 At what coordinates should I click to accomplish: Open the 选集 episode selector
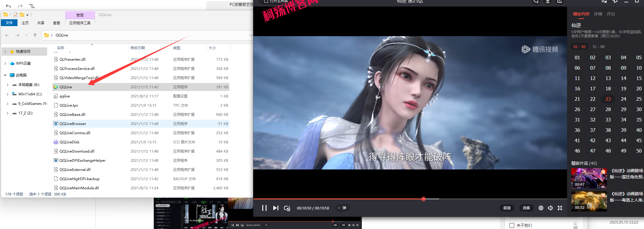(x=526, y=208)
